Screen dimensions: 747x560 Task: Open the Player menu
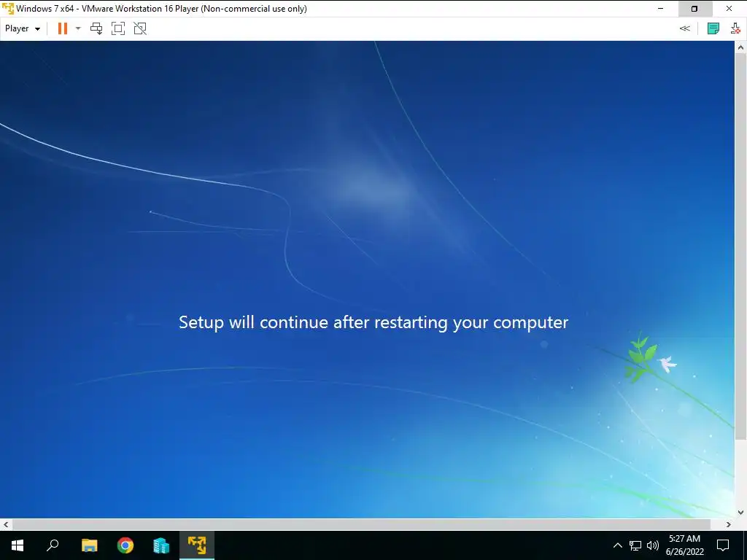pos(23,28)
